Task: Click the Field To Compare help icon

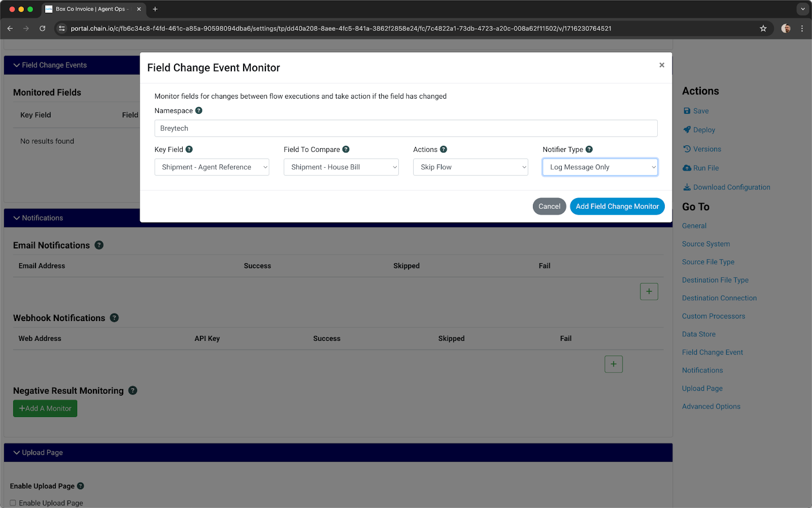Action: 346,149
